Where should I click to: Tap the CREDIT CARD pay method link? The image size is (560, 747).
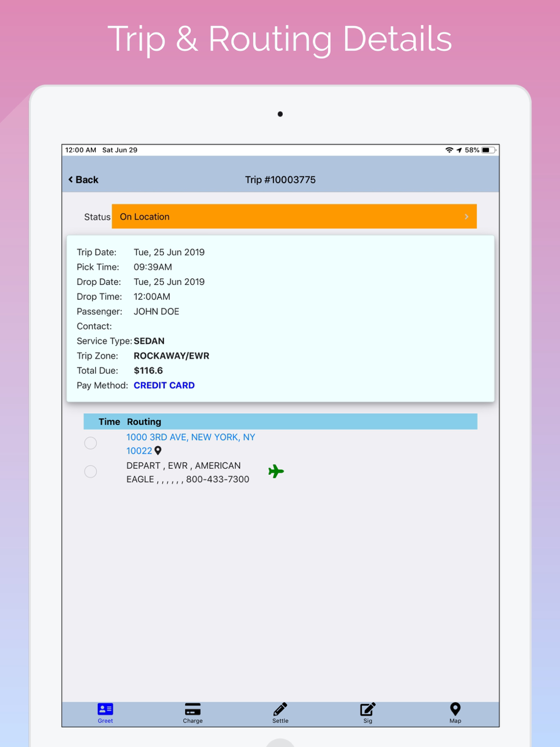(164, 385)
